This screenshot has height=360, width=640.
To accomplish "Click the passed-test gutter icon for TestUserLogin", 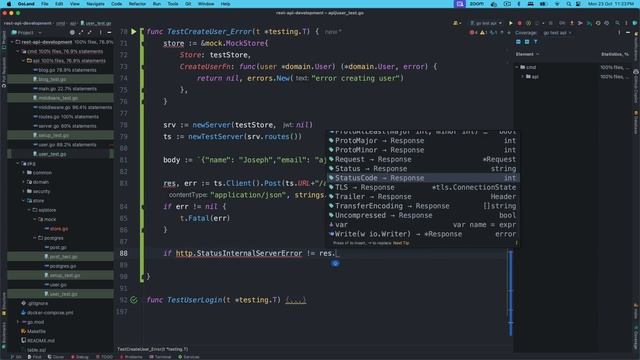I will click(x=134, y=300).
